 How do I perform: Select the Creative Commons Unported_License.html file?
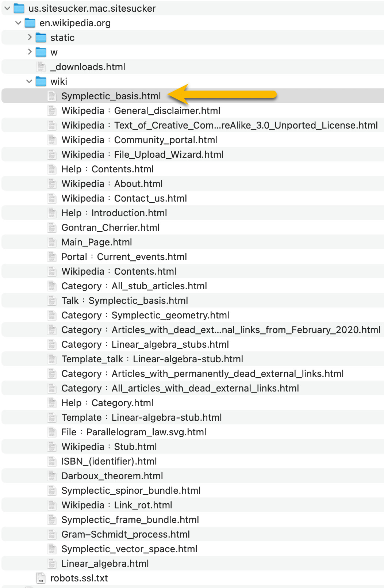pos(219,125)
